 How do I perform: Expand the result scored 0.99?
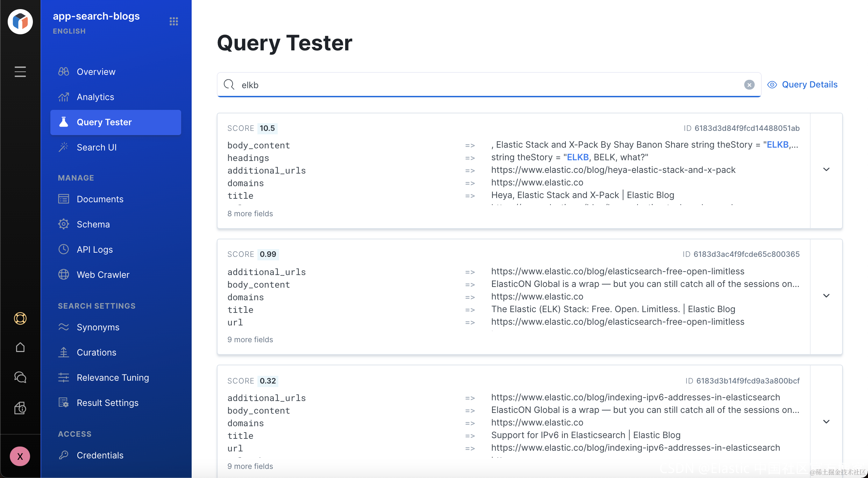click(826, 296)
